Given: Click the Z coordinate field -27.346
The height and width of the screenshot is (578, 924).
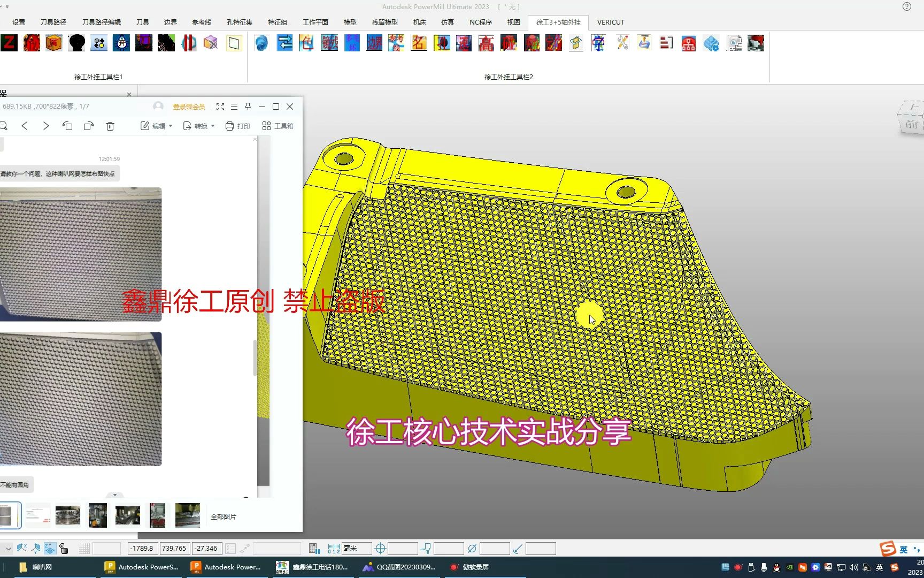Looking at the screenshot, I should [206, 549].
